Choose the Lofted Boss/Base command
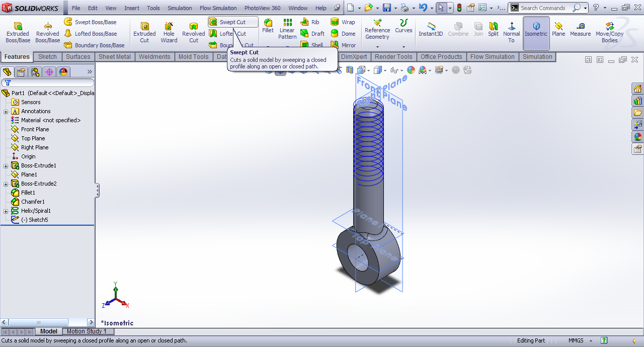The image size is (644, 347). click(90, 34)
